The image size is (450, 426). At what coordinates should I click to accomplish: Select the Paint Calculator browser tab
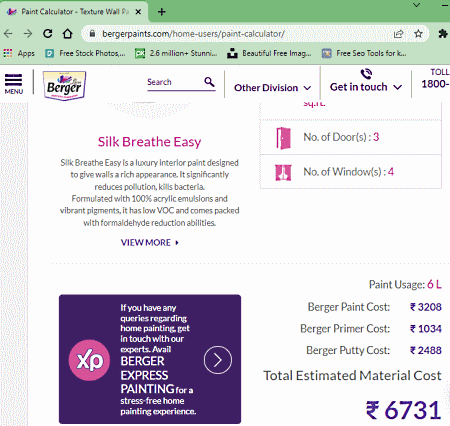tap(75, 12)
